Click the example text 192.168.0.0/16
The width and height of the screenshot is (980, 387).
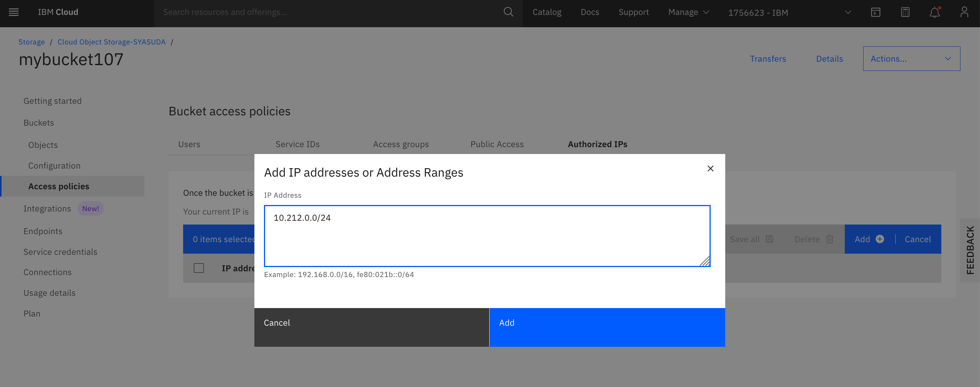(x=325, y=275)
